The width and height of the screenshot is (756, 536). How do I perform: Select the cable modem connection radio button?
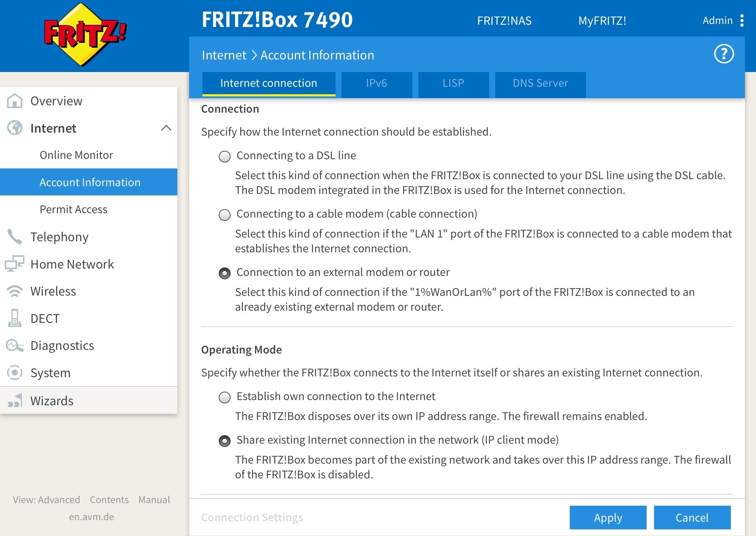coord(225,215)
